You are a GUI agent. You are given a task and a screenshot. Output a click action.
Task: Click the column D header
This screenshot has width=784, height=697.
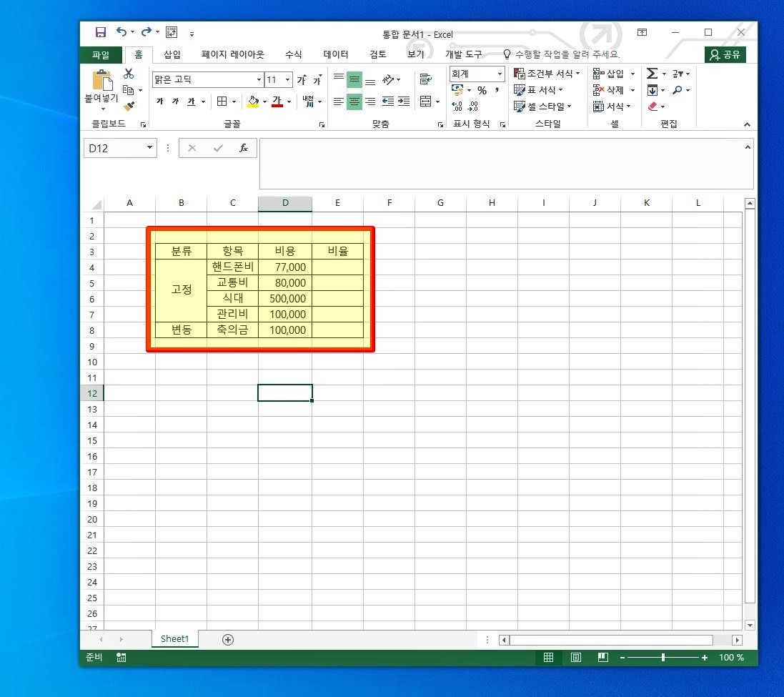(285, 203)
